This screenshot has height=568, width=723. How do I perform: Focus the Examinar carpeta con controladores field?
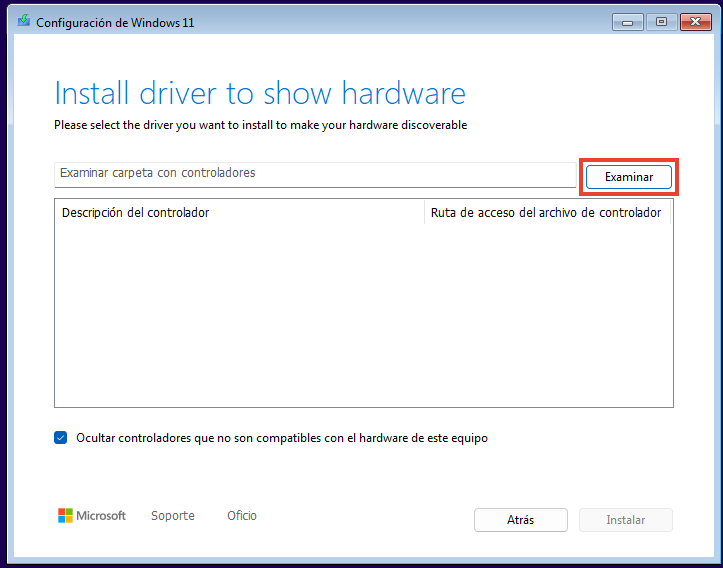coord(314,174)
